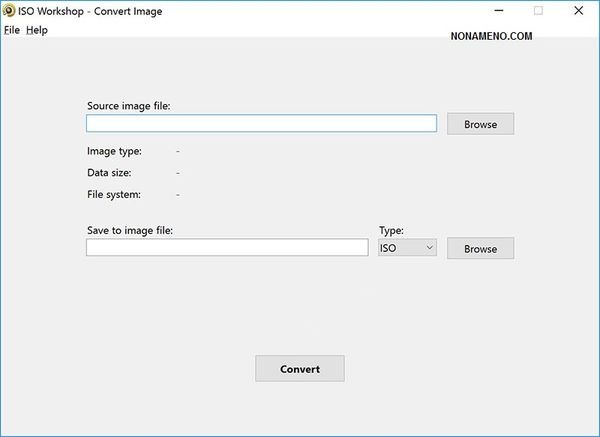The height and width of the screenshot is (437, 600).
Task: Click the ISO Workshop app icon in title bar
Action: (x=9, y=11)
